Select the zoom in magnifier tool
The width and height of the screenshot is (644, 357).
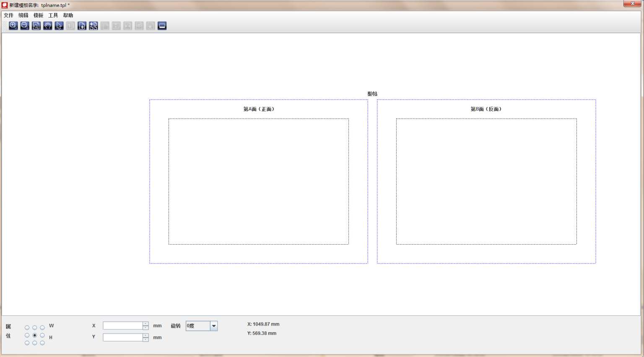(13, 26)
